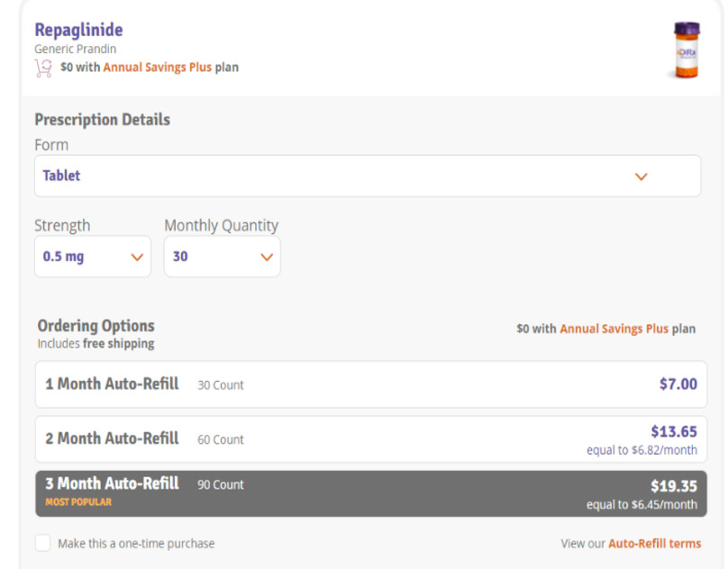Viewport: 728px width, 569px height.
Task: Click the 0.5 mg strength value
Action: pyautogui.click(x=63, y=257)
